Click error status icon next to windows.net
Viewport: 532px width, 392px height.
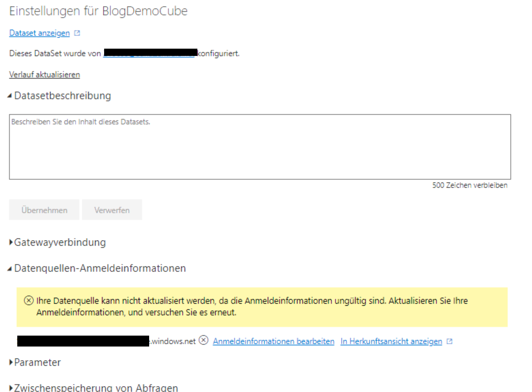[203, 340]
